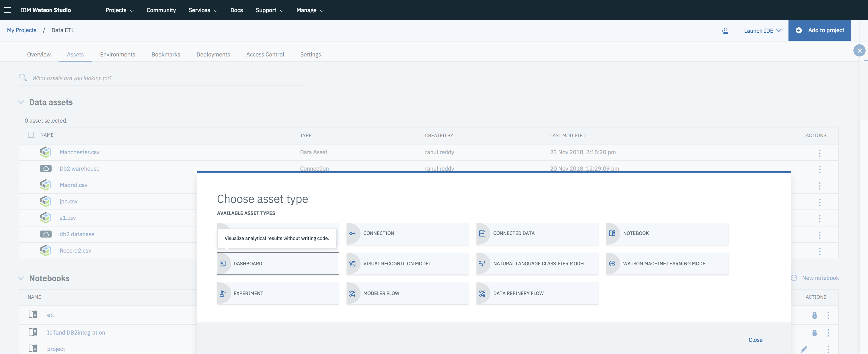Click lock icon on etl notebook

pos(814,315)
